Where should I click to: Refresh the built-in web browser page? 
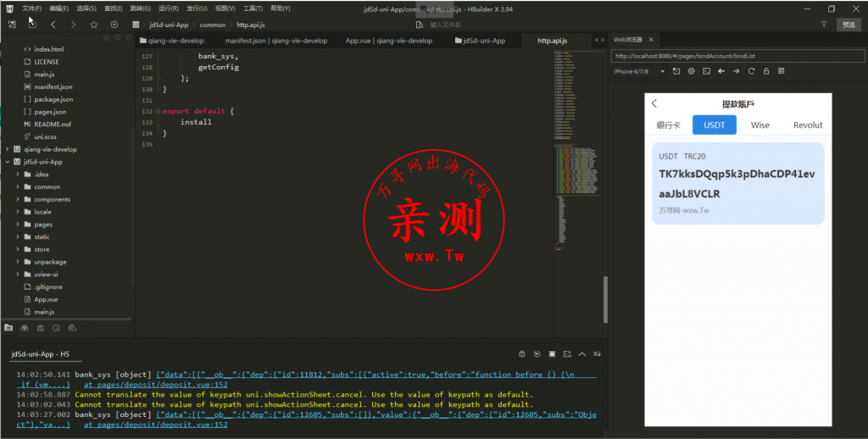tap(750, 71)
